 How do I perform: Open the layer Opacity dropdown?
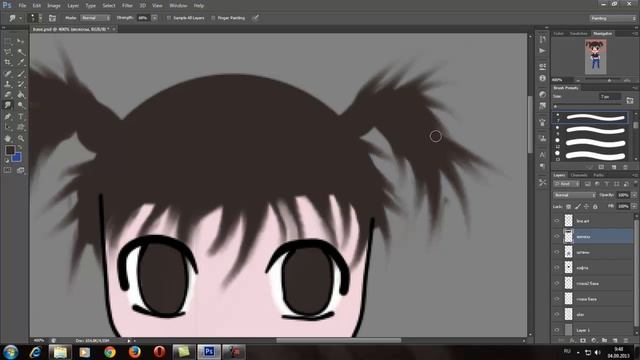(633, 195)
